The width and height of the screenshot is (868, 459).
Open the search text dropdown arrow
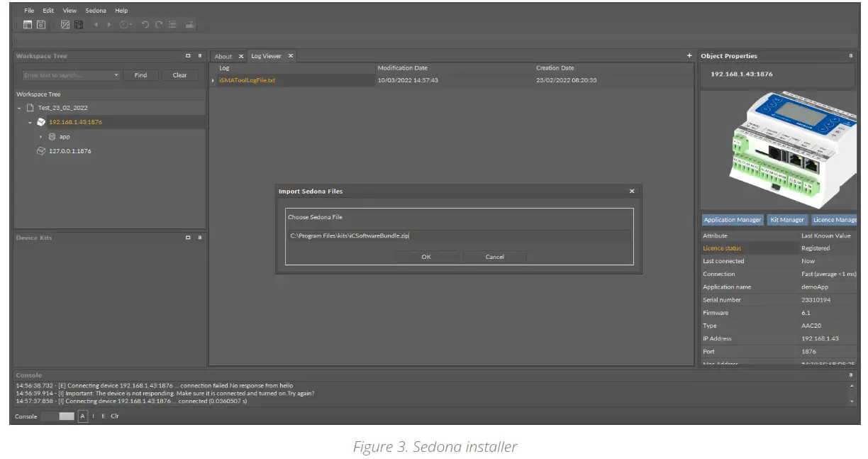click(116, 75)
